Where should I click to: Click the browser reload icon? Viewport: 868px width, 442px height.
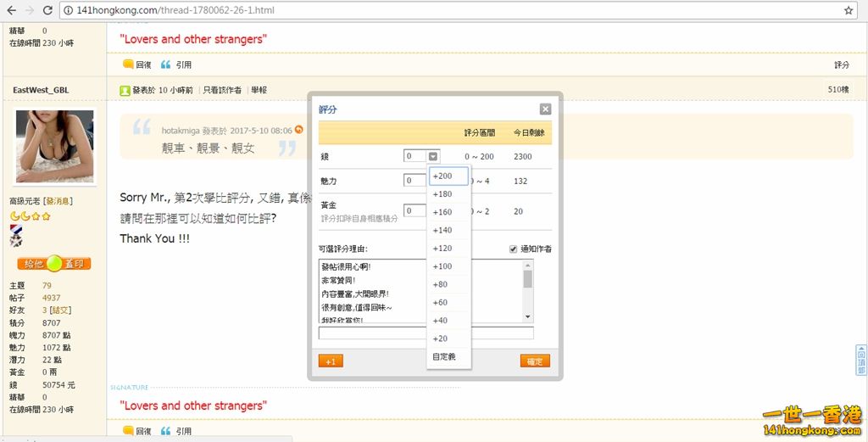click(48, 10)
